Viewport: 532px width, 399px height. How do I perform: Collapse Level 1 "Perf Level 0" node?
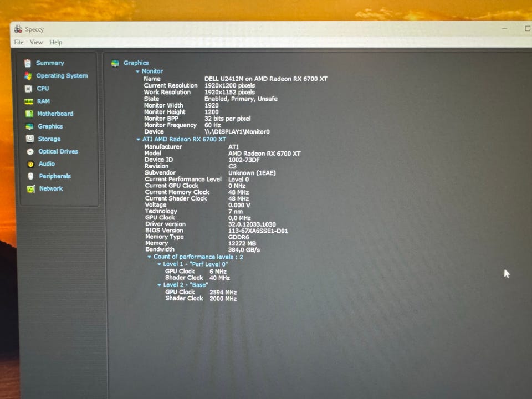[x=159, y=264]
